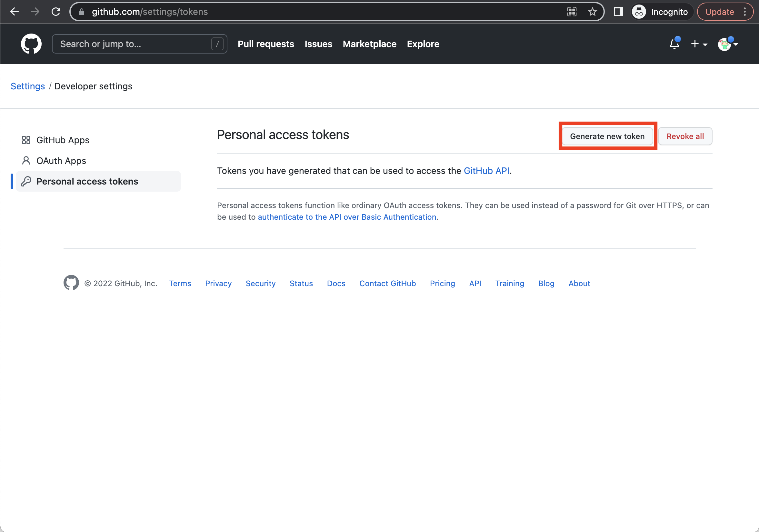759x532 pixels.
Task: Open the Blog footer link
Action: tap(546, 283)
